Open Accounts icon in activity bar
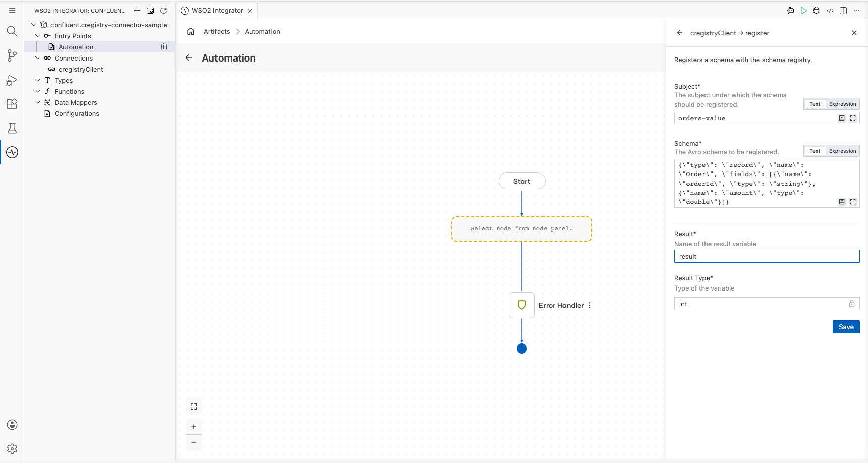The height and width of the screenshot is (463, 868). click(x=12, y=425)
